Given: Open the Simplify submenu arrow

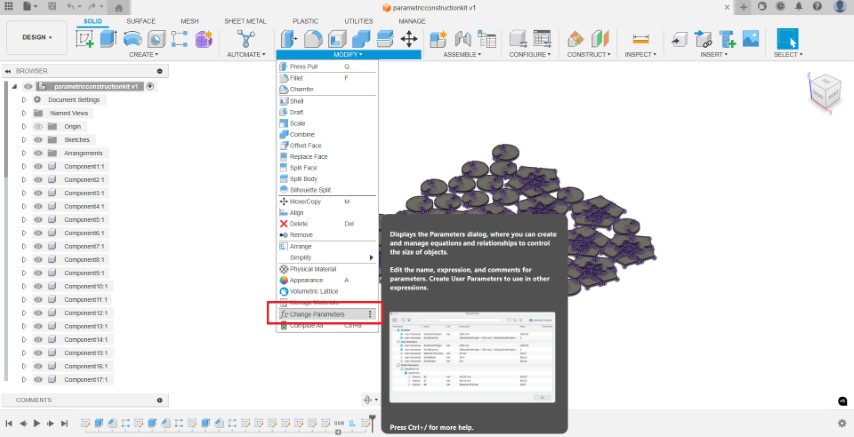Looking at the screenshot, I should click(x=372, y=257).
